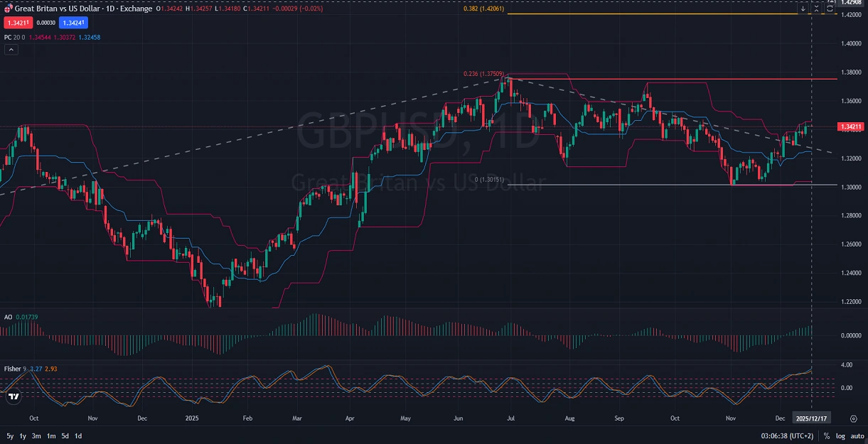Image resolution: width=868 pixels, height=444 pixels.
Task: Click the GBP/USD flag symbol icon
Action: coord(8,9)
